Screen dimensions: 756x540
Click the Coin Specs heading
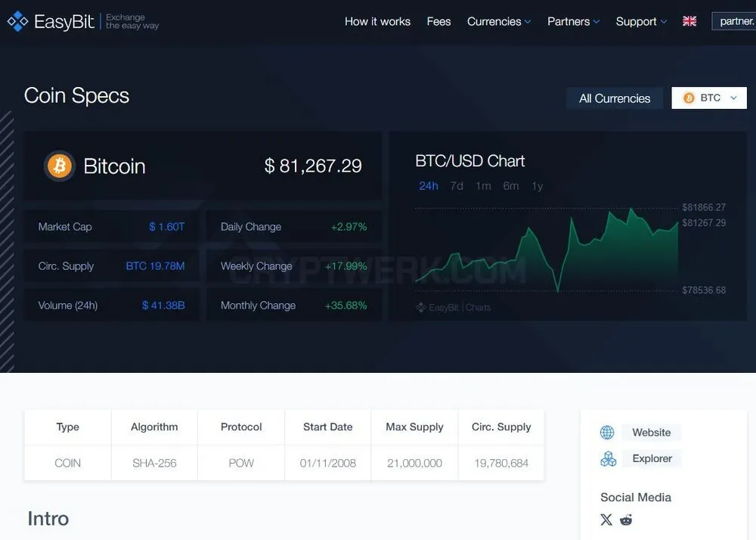tap(76, 95)
